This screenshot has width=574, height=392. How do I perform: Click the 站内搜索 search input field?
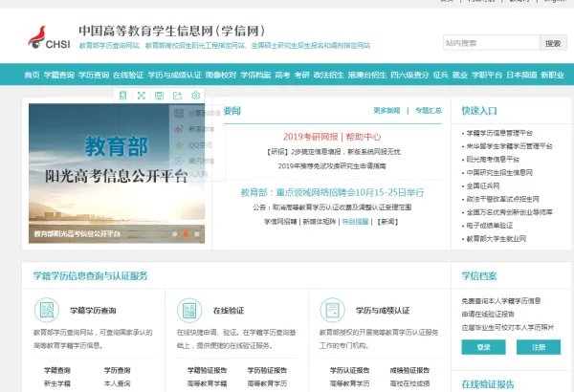[491, 43]
